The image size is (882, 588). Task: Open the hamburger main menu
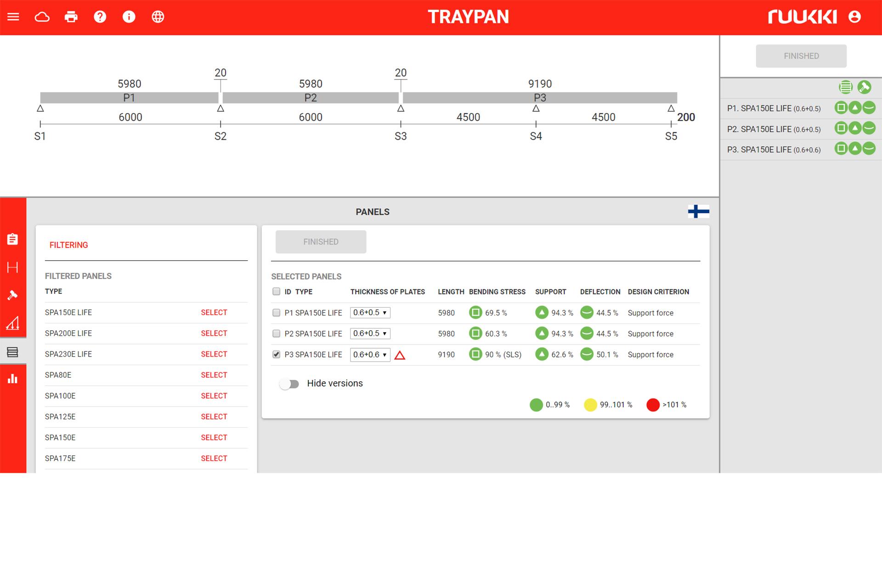[x=13, y=17]
